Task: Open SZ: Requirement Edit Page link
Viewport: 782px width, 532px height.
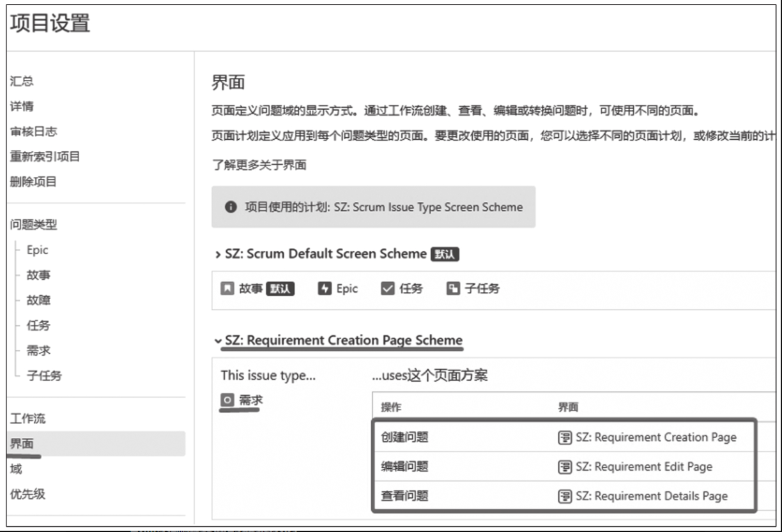Action: (x=643, y=467)
